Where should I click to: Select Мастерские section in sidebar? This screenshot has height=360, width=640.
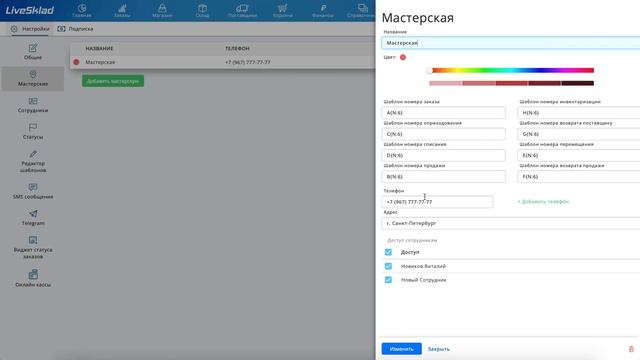click(33, 78)
